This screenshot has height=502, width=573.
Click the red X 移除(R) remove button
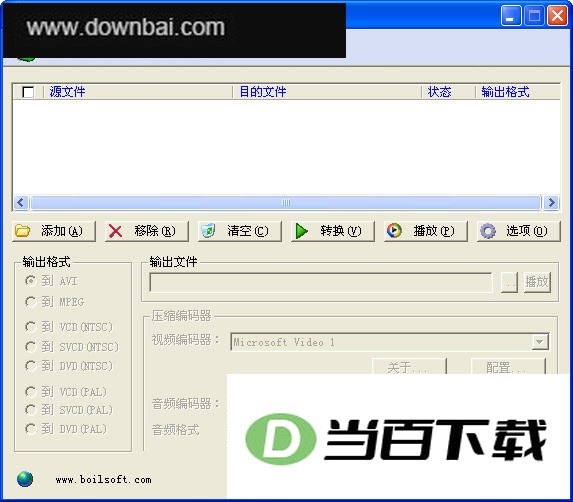point(147,231)
